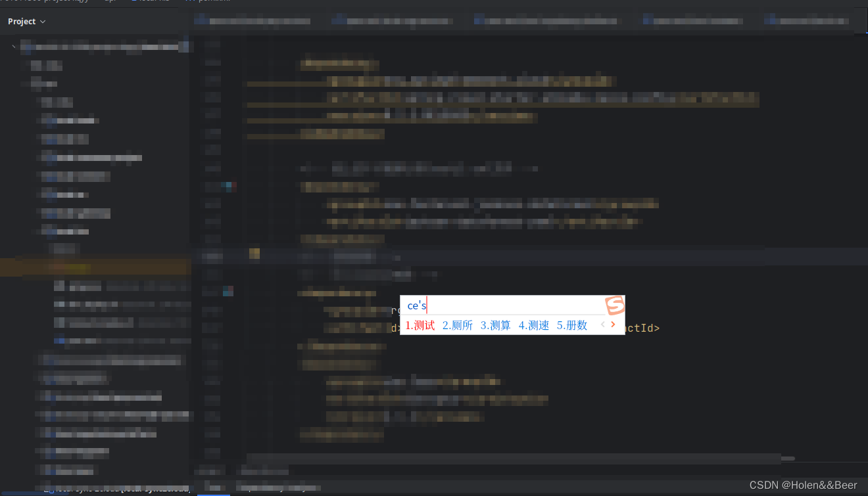Screen dimensions: 868x496
Task: Go to previous page of IME candidates
Action: point(602,325)
